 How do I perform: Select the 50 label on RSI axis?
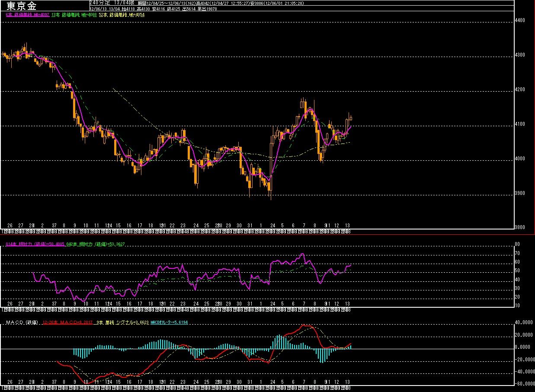(x=517, y=271)
